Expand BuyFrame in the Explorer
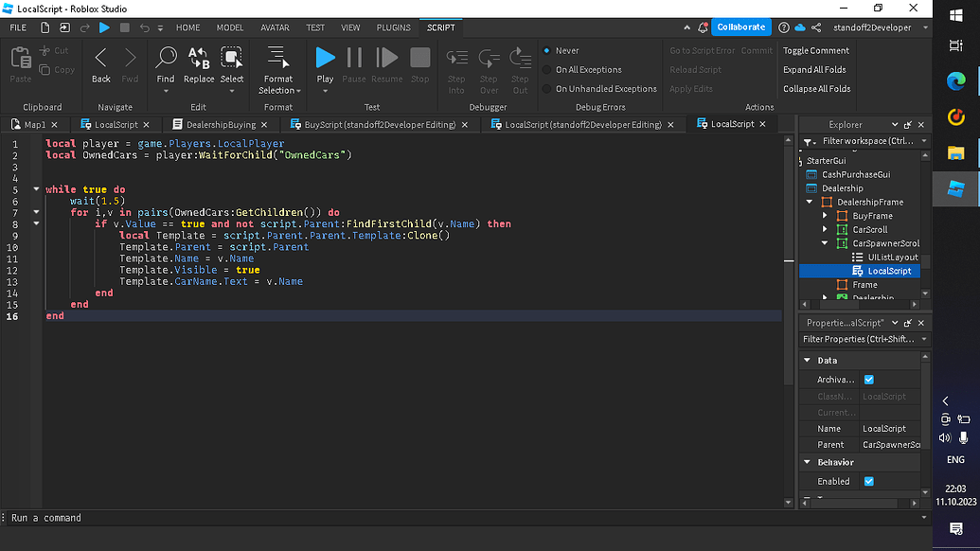Image resolution: width=980 pixels, height=551 pixels. click(824, 216)
